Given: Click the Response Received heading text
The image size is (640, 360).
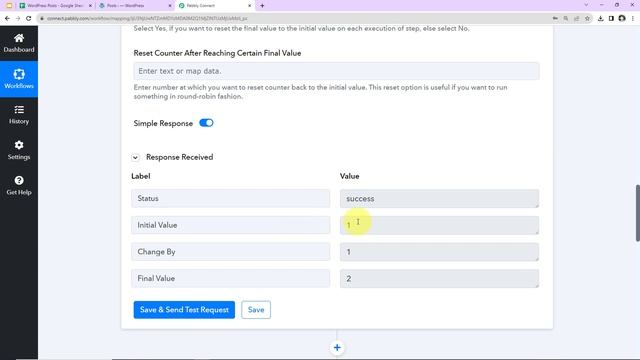Looking at the screenshot, I should point(180,157).
